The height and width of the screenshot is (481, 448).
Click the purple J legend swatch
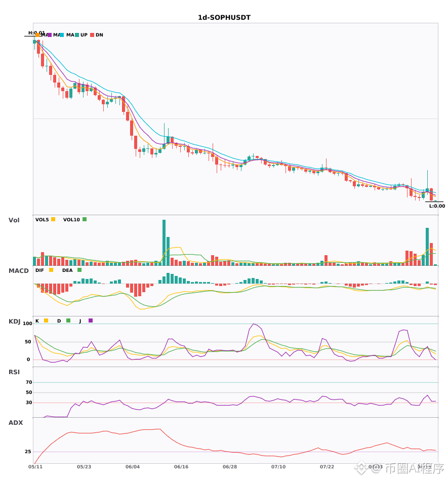pos(91,320)
